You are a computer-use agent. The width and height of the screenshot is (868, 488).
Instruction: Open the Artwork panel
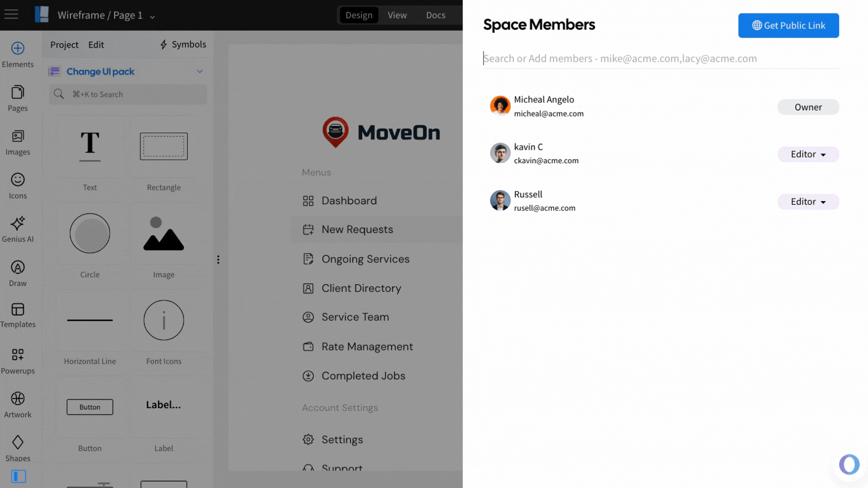[x=17, y=404]
